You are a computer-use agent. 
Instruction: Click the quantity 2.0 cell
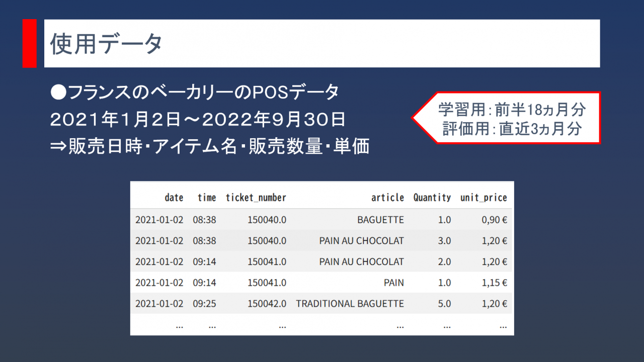click(x=444, y=262)
